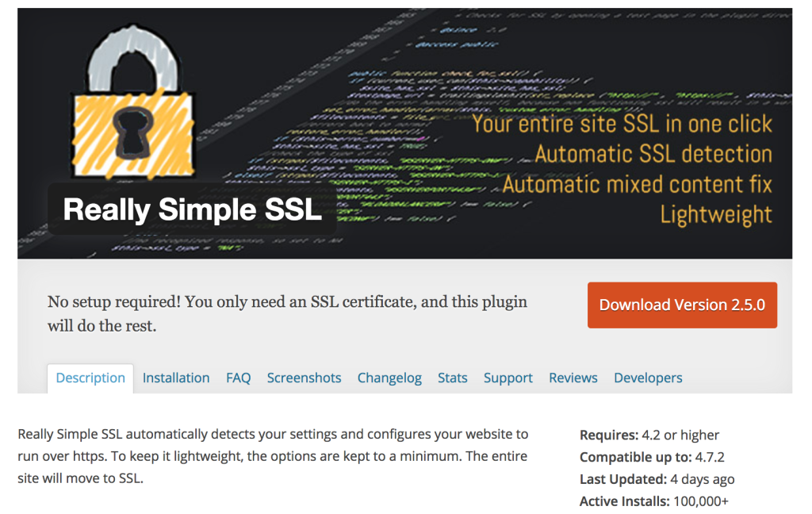Screen dimensions: 812x514
Task: View the Screenshots tab
Action: pos(304,378)
